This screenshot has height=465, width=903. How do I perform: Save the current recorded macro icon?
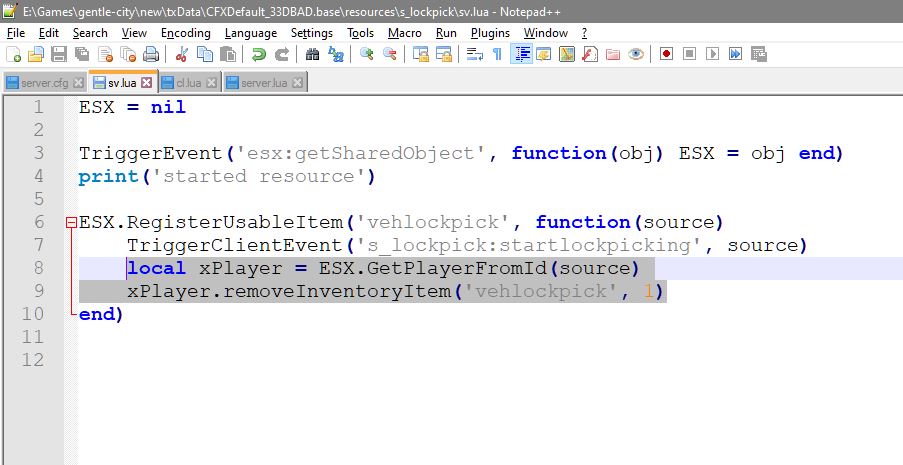point(759,55)
